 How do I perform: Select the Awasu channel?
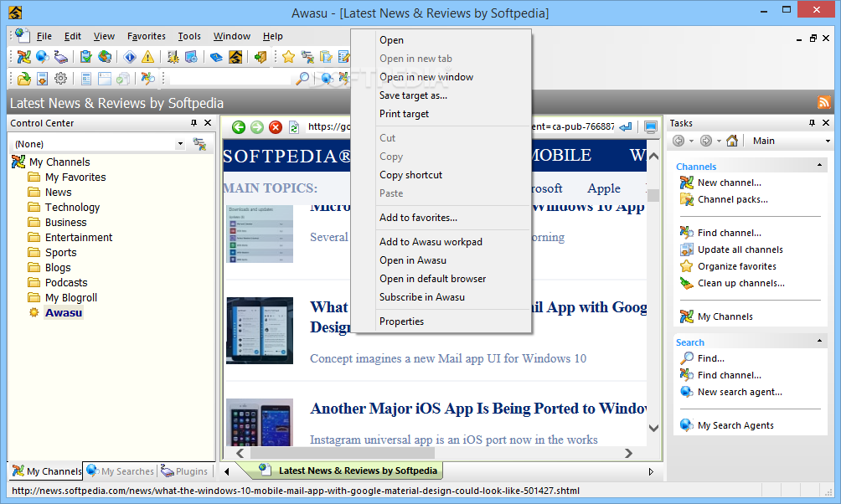tap(64, 312)
